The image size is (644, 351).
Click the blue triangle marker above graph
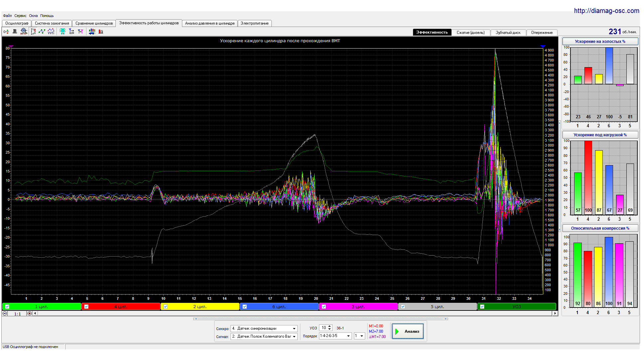[543, 47]
